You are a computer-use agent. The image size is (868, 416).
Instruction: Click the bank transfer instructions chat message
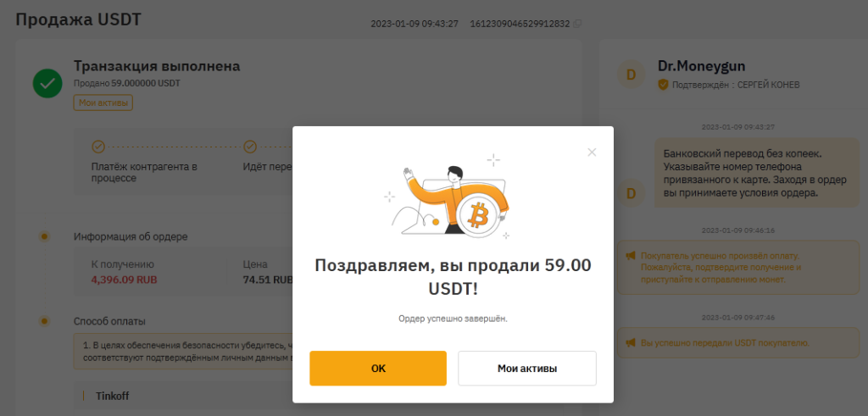click(x=757, y=173)
